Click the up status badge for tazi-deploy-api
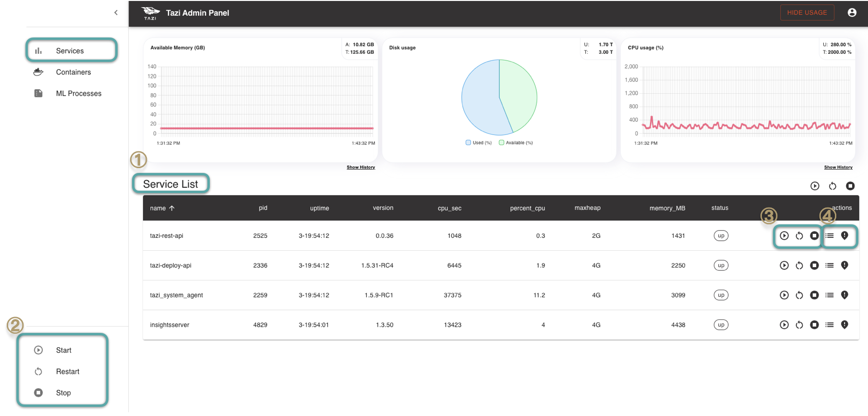The image size is (868, 416). click(721, 265)
